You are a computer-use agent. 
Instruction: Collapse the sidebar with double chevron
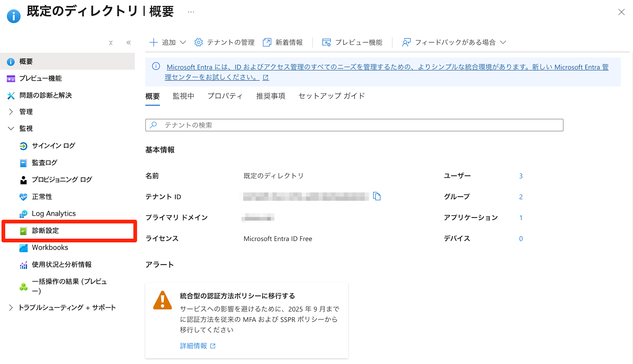click(x=128, y=42)
